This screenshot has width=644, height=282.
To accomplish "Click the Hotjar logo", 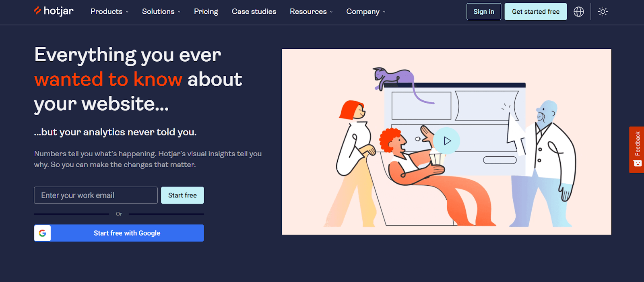I will click(54, 11).
